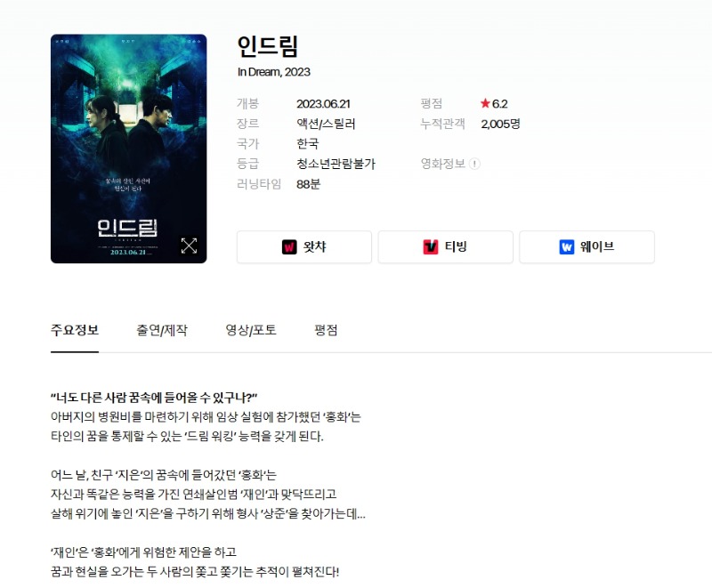Click the poster expand fullscreen icon
712x588 pixels.
(x=189, y=246)
